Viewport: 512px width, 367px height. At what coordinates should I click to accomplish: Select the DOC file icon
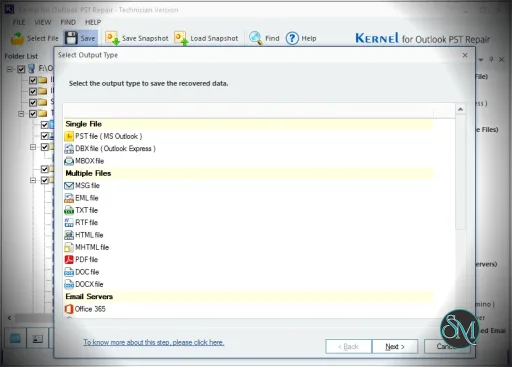point(69,272)
